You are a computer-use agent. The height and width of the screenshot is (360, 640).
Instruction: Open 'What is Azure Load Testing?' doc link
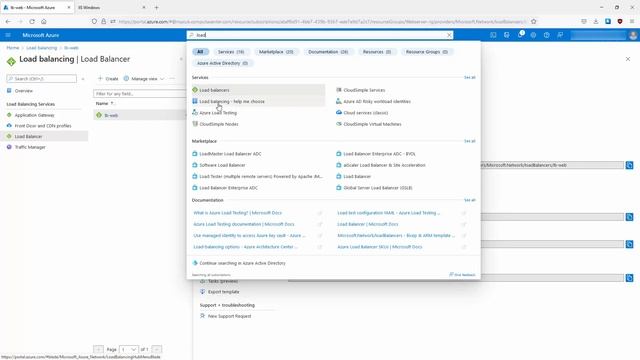[x=238, y=213]
